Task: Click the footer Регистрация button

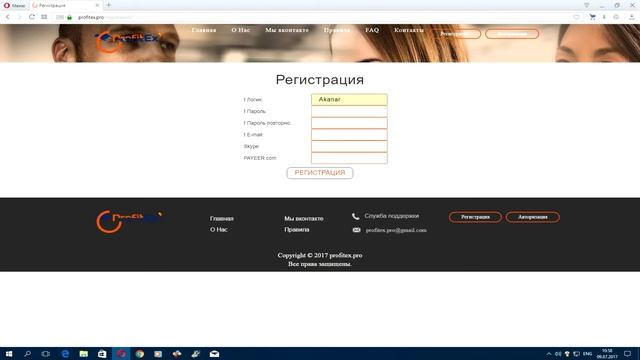Action: coord(475,217)
